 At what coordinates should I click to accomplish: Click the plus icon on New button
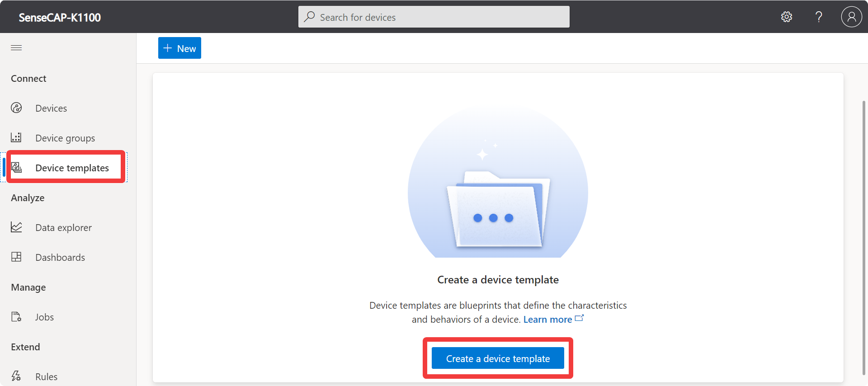pyautogui.click(x=168, y=48)
